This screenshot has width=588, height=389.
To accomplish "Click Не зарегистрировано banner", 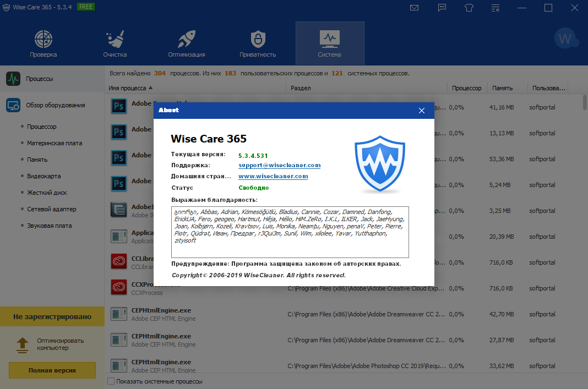I will tap(52, 317).
